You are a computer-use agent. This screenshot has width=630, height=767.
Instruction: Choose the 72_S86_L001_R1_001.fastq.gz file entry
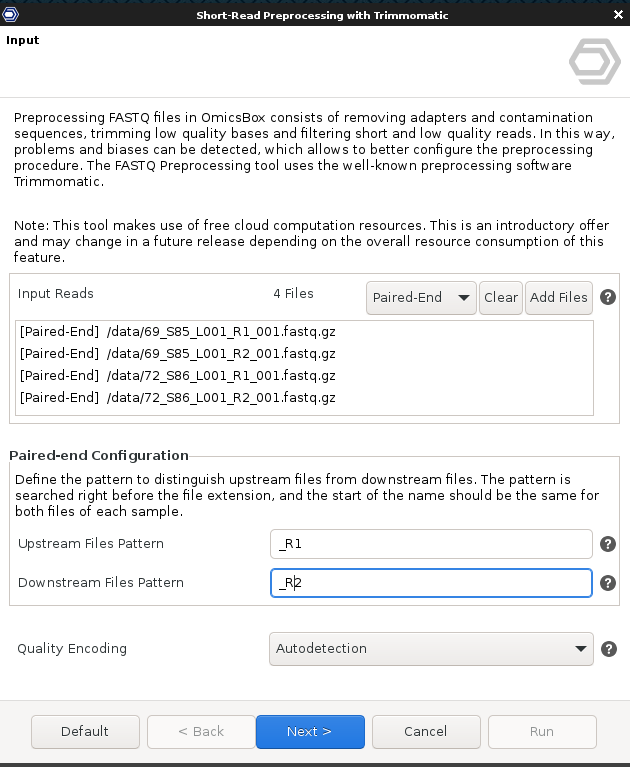177,376
